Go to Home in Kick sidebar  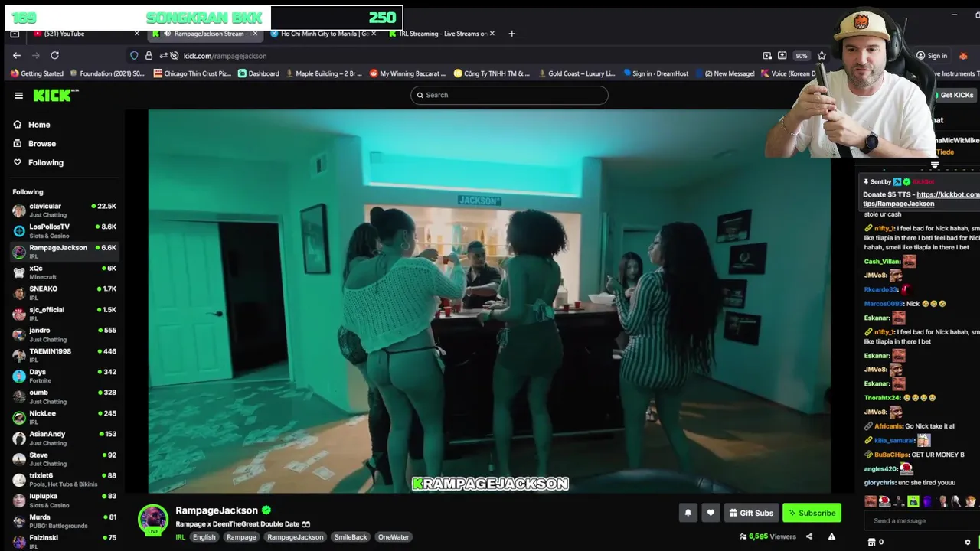click(x=32, y=125)
